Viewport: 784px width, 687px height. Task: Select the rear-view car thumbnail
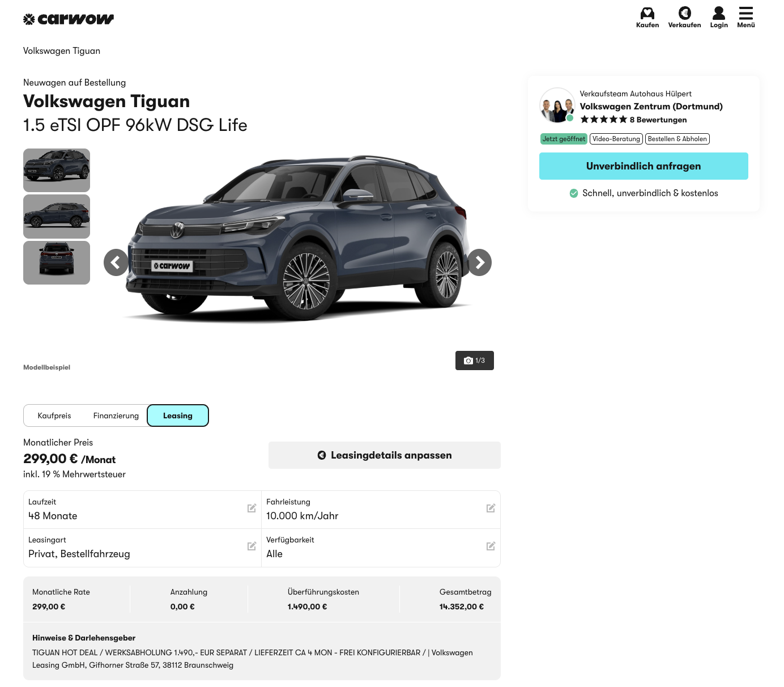pyautogui.click(x=57, y=263)
